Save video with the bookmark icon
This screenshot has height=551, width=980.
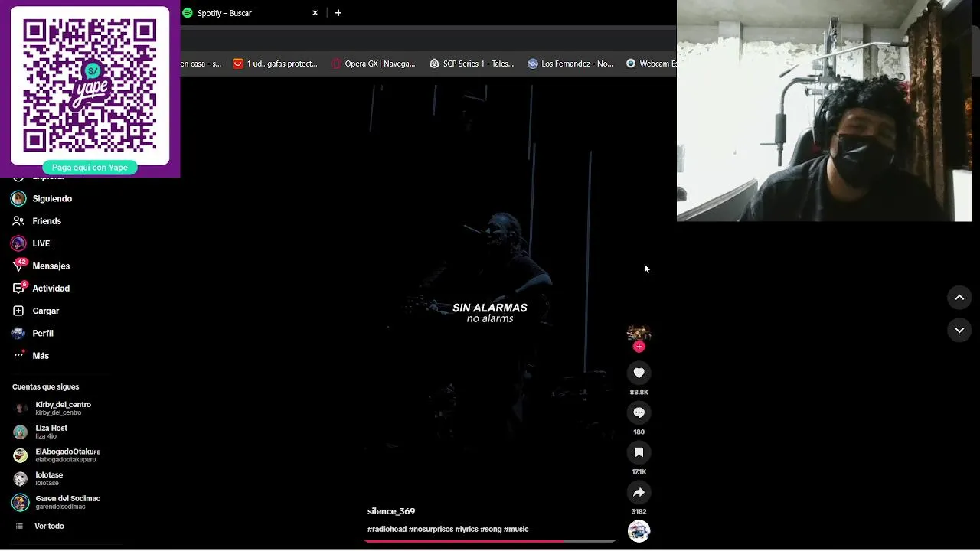coord(639,452)
